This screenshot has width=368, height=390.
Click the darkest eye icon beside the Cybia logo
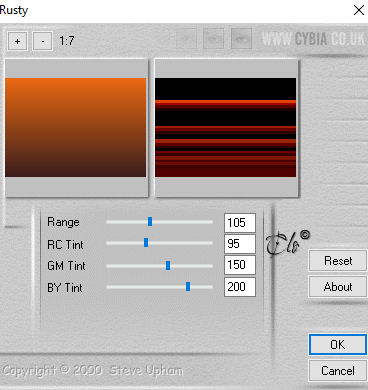tap(241, 39)
